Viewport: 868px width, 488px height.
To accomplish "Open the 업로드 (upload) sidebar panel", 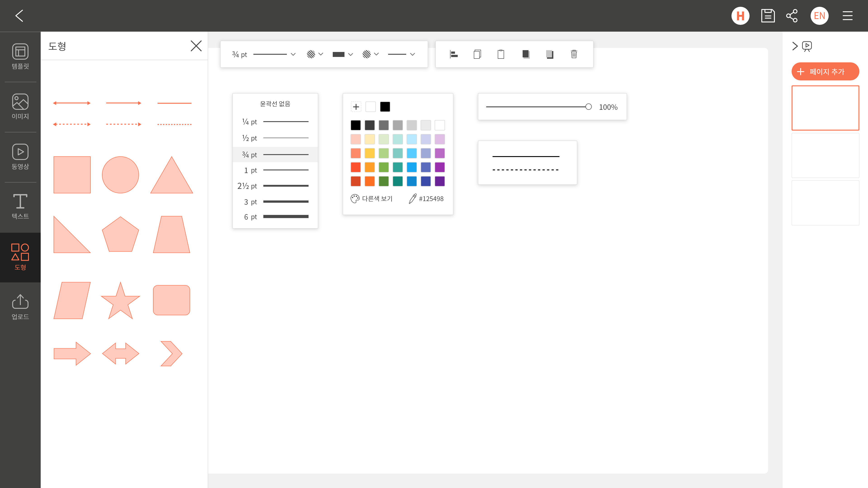I will coord(20,307).
